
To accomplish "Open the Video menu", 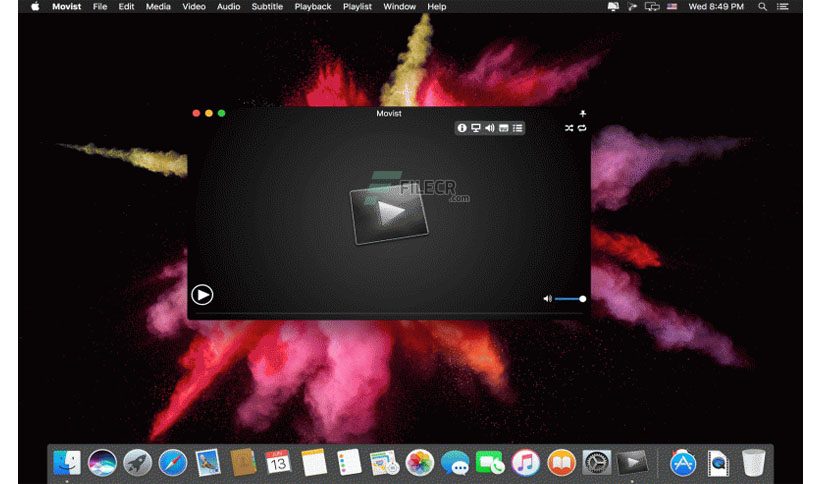I will coord(194,6).
